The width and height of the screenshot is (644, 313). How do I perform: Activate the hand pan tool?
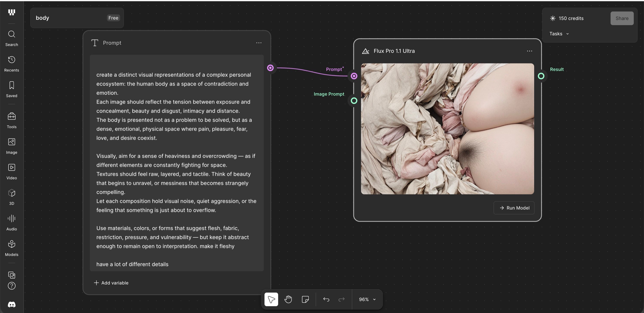(288, 299)
